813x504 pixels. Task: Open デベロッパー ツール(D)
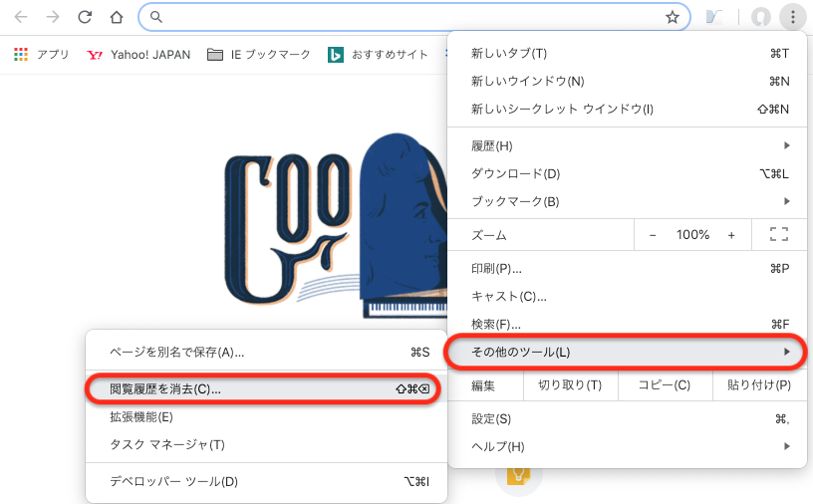point(266,482)
